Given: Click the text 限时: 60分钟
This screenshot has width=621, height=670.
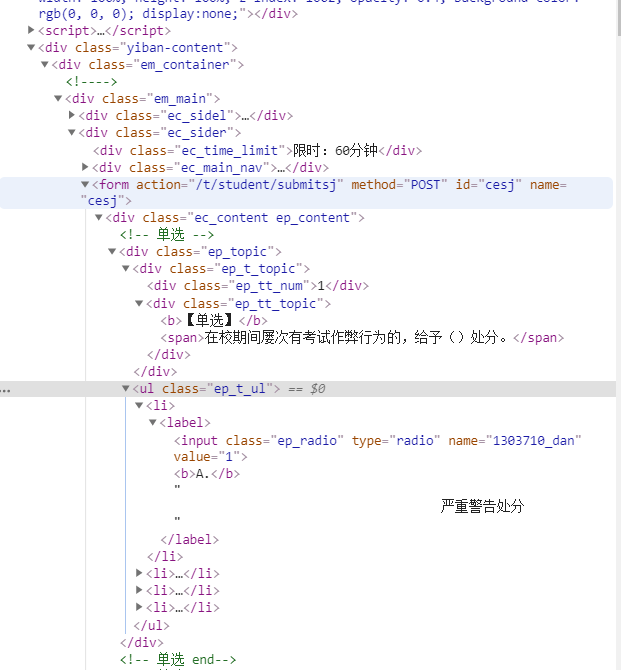Looking at the screenshot, I should (336, 150).
